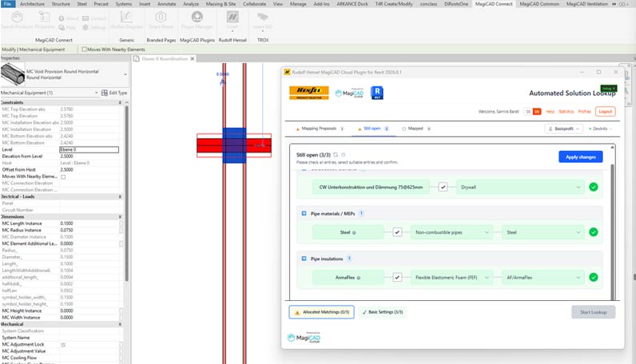Open the MagiCAD Ventilation ribbon tab
Image resolution: width=636 pixels, height=364 pixels.
coord(587,4)
